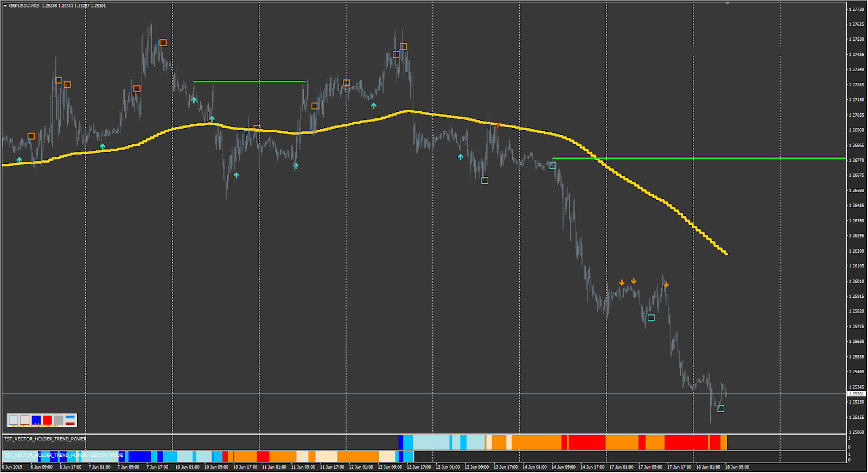
Task: Select the short green line near 10 Jun
Action: click(x=250, y=81)
